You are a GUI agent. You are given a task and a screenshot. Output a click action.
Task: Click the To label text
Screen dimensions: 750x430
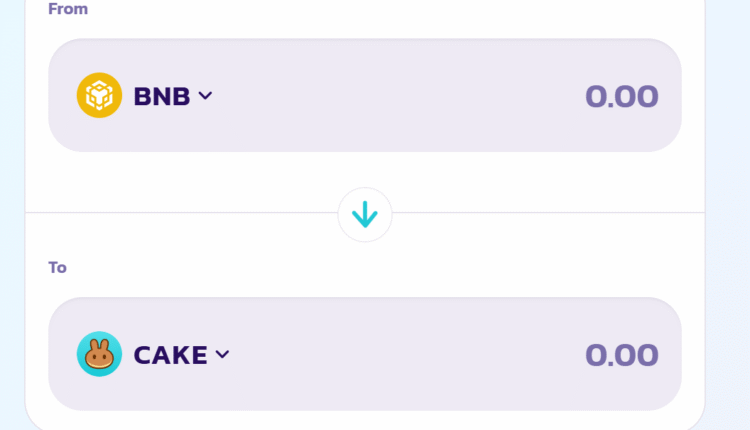tap(58, 267)
